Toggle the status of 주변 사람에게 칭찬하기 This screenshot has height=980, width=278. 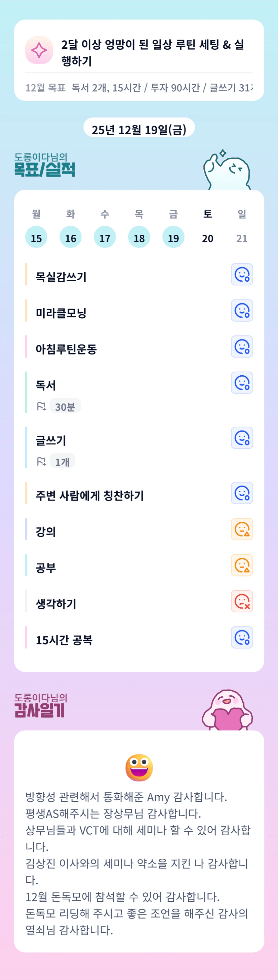[242, 493]
